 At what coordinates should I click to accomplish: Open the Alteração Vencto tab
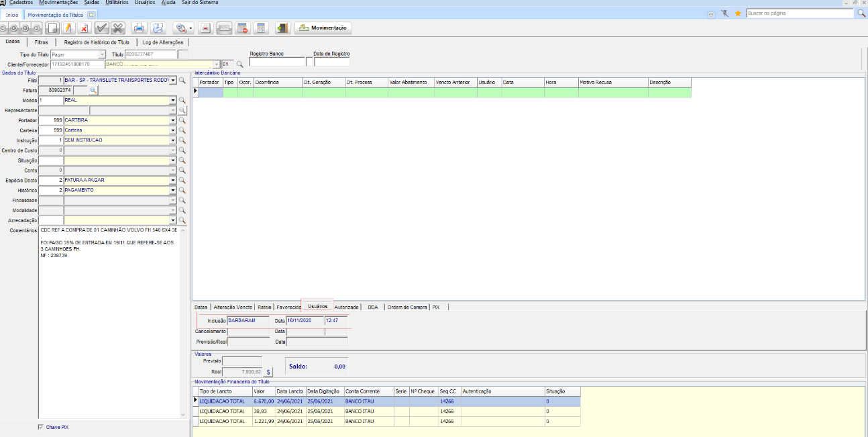(x=233, y=307)
